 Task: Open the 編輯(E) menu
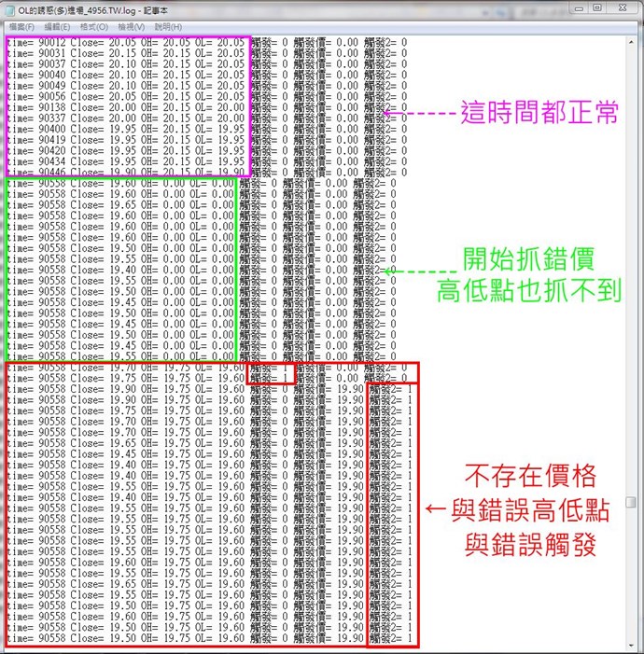click(57, 27)
